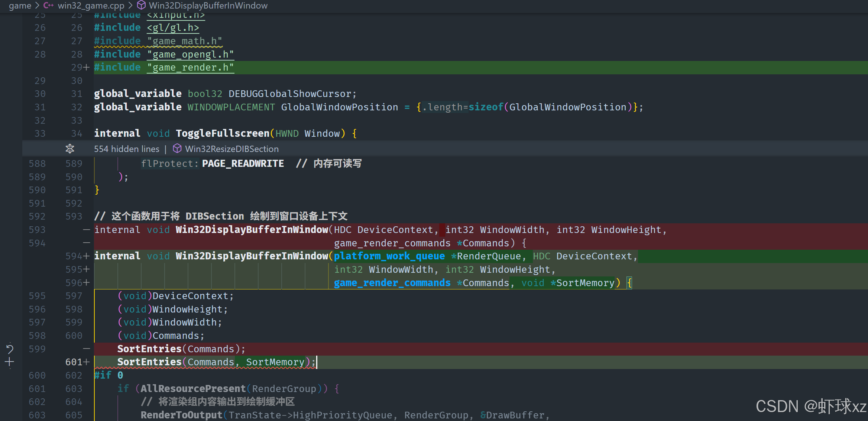Expand hidden lines with the unfold icon

pyautogui.click(x=70, y=149)
